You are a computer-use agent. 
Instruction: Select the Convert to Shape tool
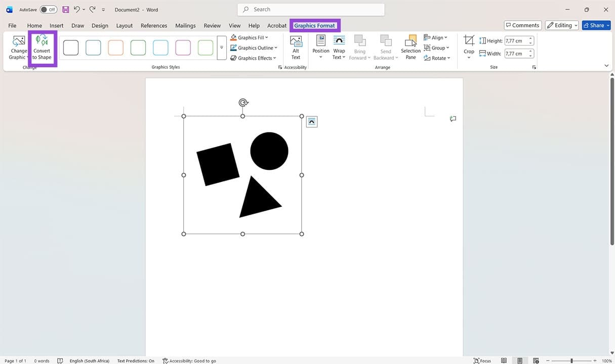(x=42, y=48)
